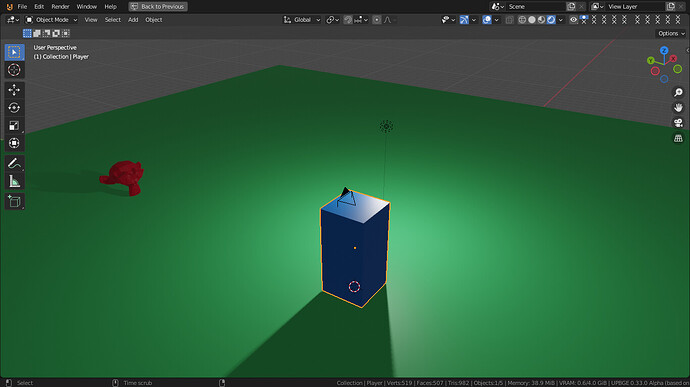Open the editor type dropdown
Image resolution: width=690 pixels, height=387 pixels.
13,20
